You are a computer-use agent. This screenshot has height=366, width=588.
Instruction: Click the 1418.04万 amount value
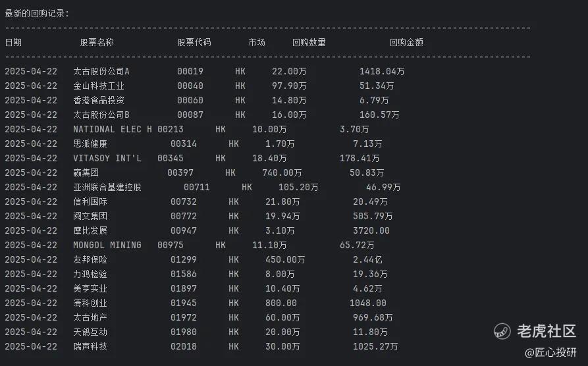pyautogui.click(x=382, y=71)
